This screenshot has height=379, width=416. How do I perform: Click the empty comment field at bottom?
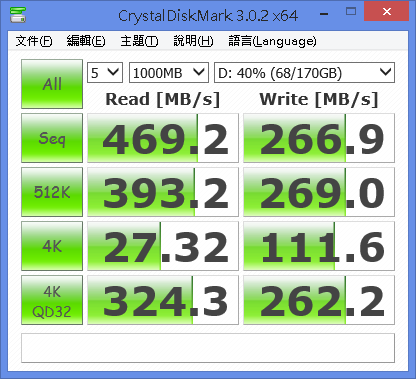[208, 348]
